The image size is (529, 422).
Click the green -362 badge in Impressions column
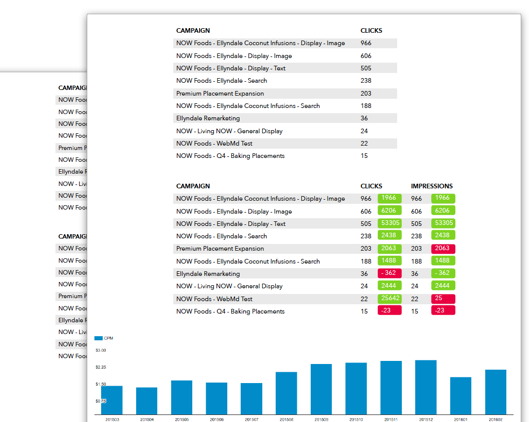coord(443,273)
